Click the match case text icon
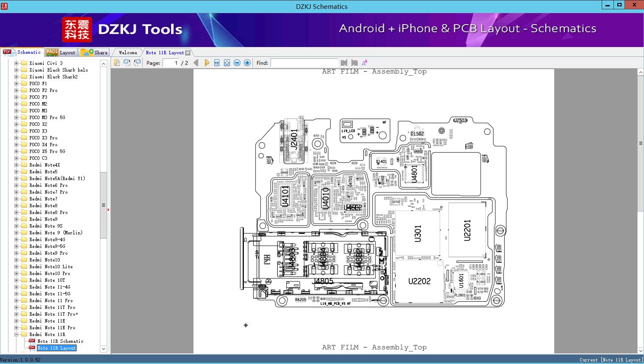The image size is (644, 364). tap(364, 63)
